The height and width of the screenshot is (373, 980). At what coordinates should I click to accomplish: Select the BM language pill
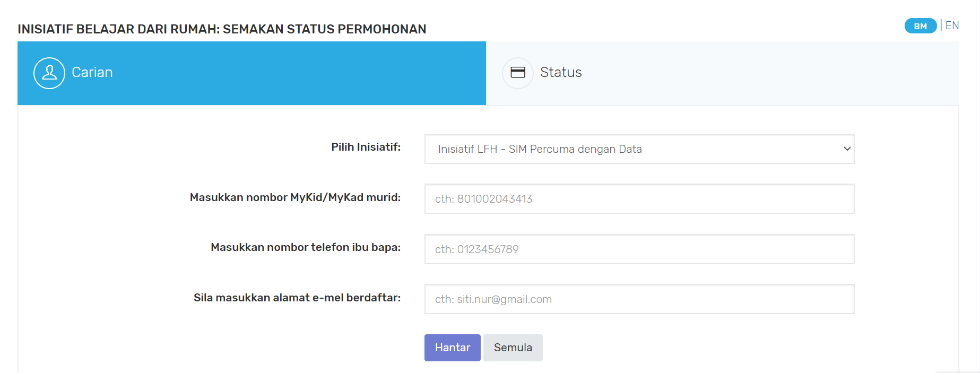(x=921, y=26)
